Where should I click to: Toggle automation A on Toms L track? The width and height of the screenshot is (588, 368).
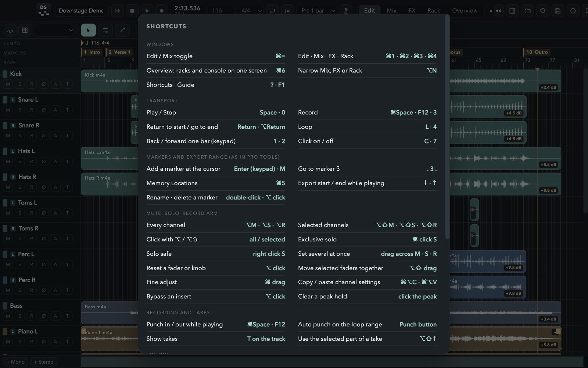click(55, 213)
